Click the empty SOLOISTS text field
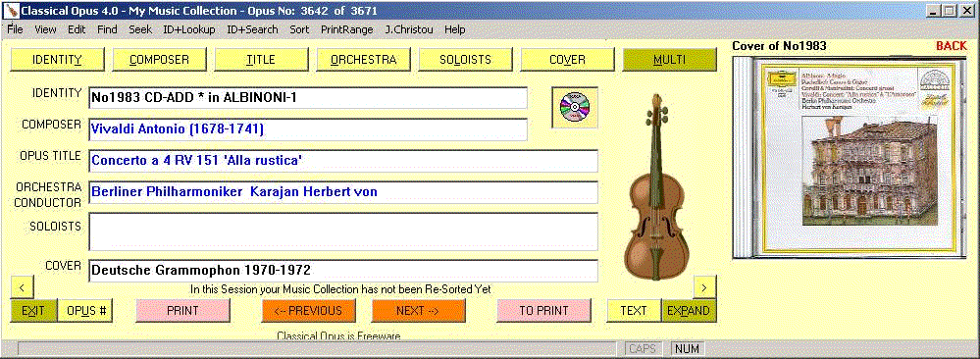Viewport: 980px width, 359px height. tap(343, 232)
